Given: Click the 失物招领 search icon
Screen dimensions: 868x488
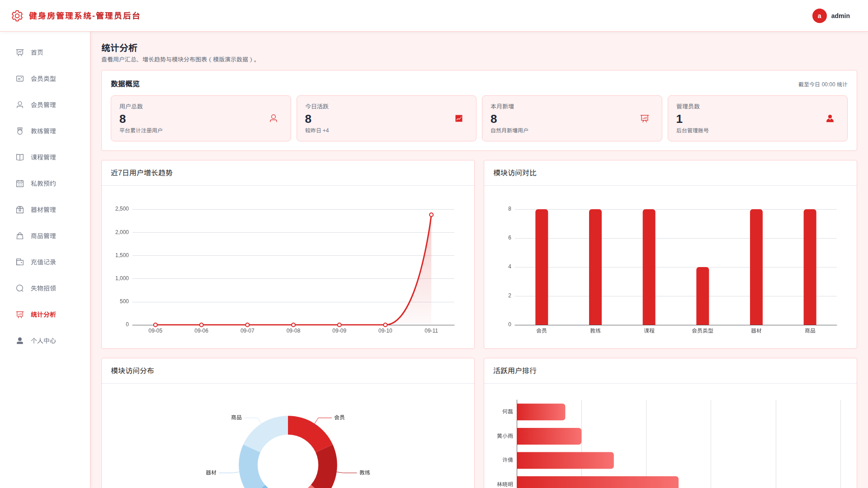Looking at the screenshot, I should 20,288.
